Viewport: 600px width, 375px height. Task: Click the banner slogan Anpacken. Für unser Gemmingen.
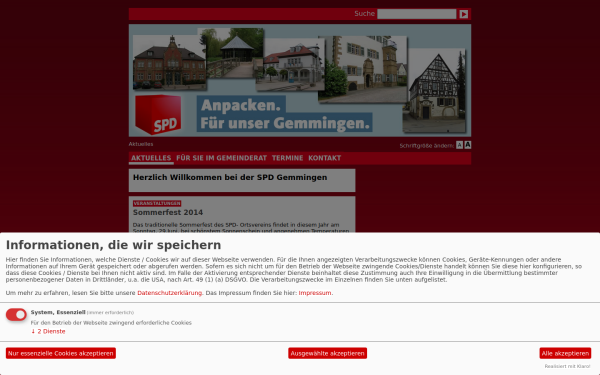point(285,114)
